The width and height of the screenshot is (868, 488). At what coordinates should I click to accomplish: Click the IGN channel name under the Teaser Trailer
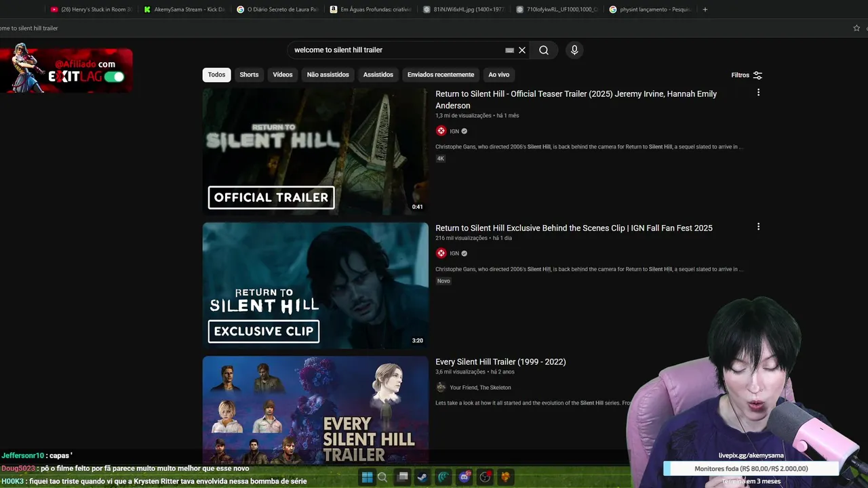coord(454,131)
